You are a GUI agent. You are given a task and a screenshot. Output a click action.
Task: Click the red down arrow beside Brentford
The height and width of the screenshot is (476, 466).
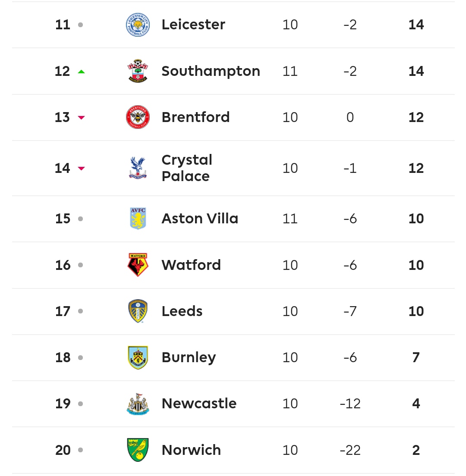pyautogui.click(x=81, y=118)
